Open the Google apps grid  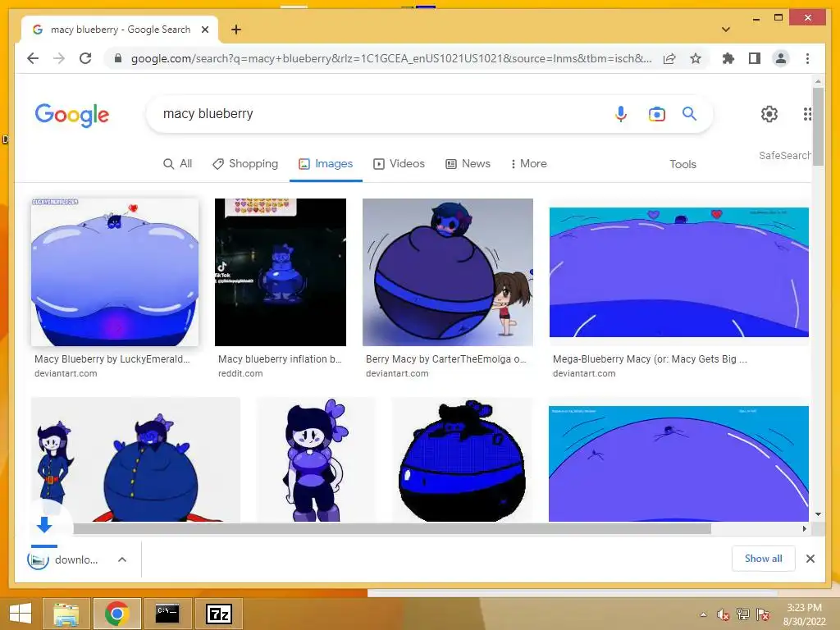pos(807,113)
